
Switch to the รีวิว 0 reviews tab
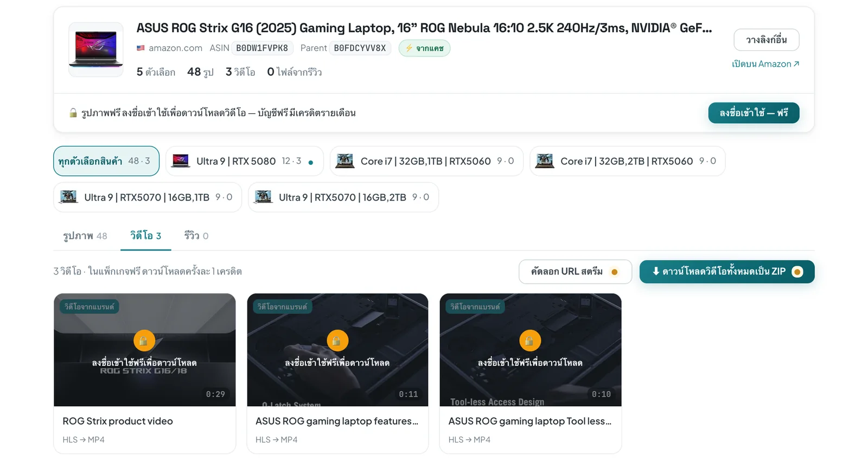[x=196, y=236]
